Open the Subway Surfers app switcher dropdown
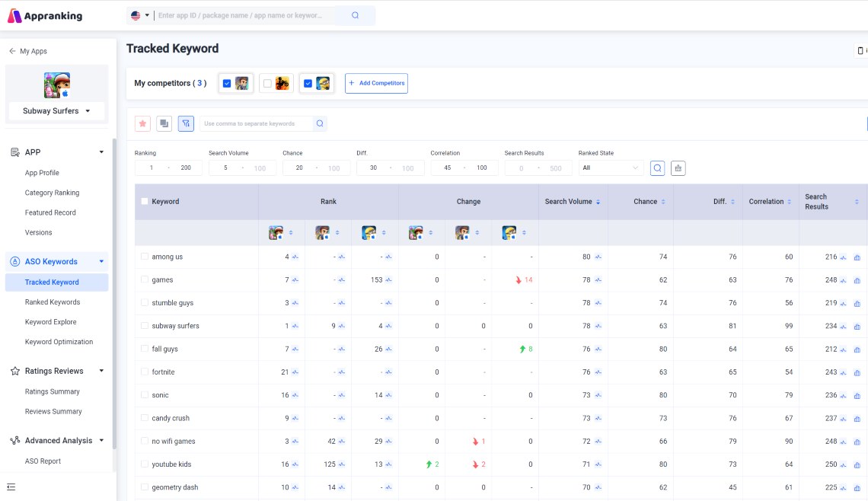Viewport: 868px width, 501px height. (56, 110)
